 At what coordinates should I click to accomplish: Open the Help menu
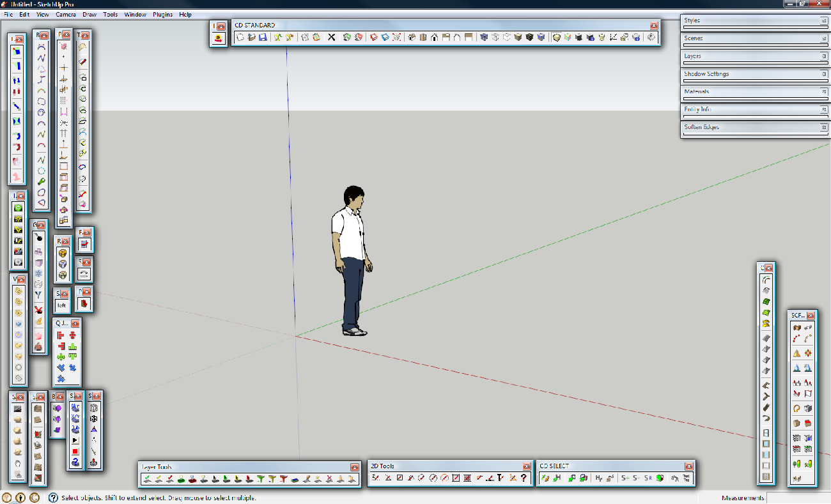tap(185, 14)
